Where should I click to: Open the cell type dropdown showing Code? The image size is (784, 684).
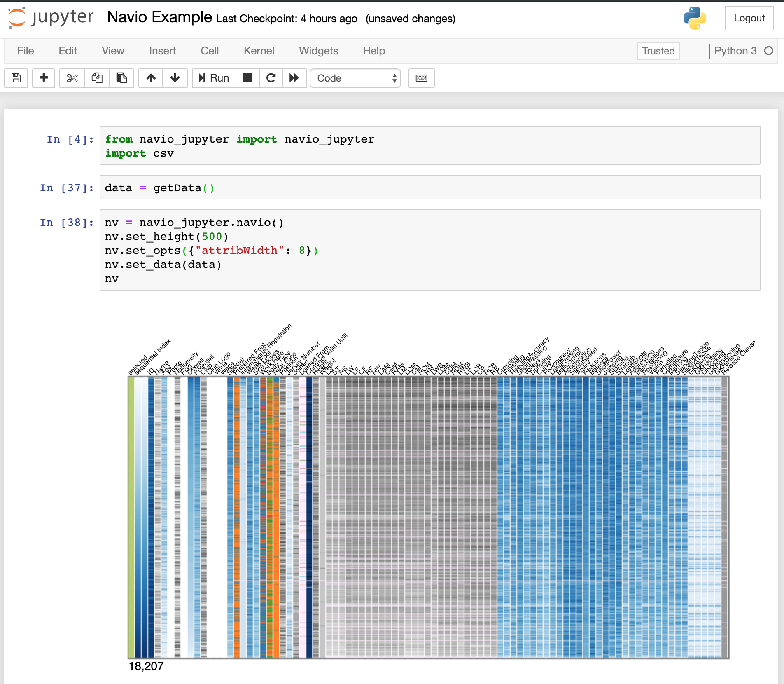355,78
